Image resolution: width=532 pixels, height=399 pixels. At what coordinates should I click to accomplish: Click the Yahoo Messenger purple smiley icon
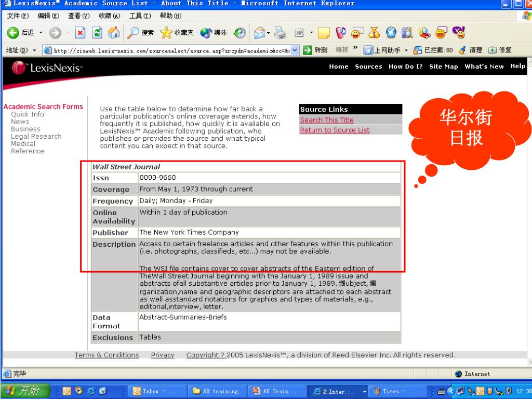(x=458, y=33)
